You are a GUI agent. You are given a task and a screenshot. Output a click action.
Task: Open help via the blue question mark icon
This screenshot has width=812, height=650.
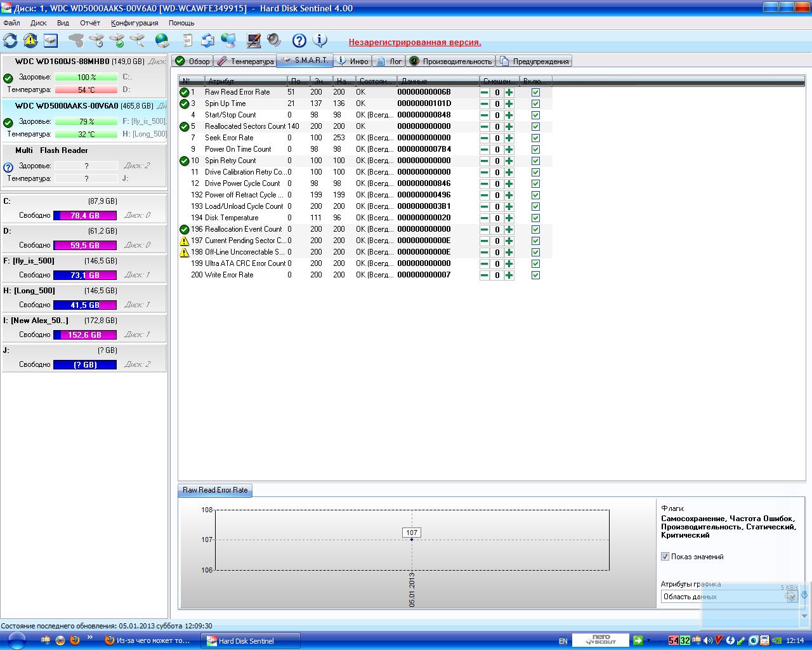pos(299,41)
